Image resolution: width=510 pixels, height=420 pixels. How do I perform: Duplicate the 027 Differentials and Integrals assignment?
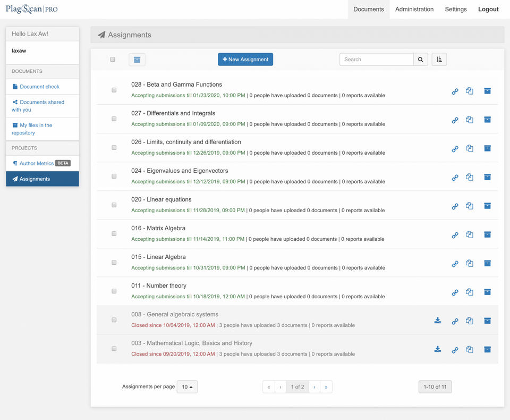click(470, 120)
